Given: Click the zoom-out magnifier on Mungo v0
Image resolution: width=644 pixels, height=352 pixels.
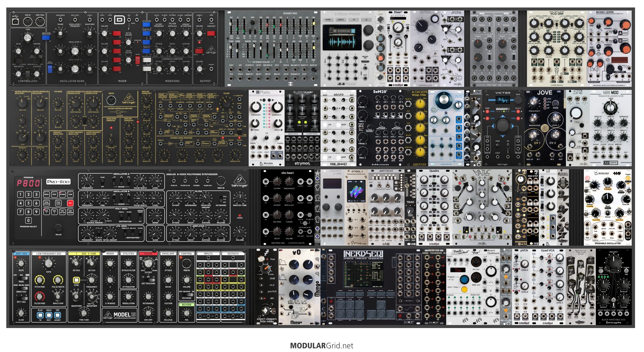Looking at the screenshot, I should pos(317,273).
